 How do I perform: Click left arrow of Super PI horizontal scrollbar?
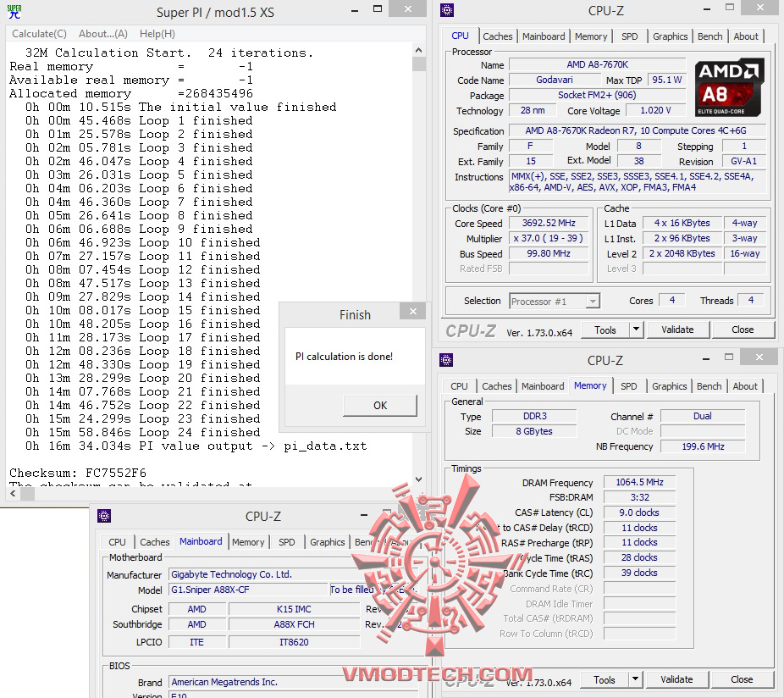point(13,494)
